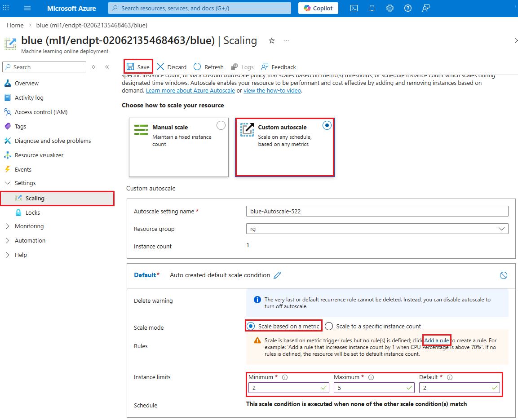
Task: Click the disable icon on the Default condition
Action: (x=504, y=275)
